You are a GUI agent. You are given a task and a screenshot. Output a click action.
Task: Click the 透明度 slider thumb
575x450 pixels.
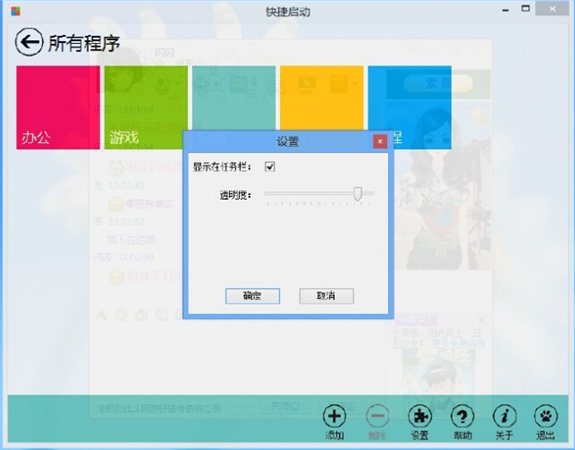point(358,193)
